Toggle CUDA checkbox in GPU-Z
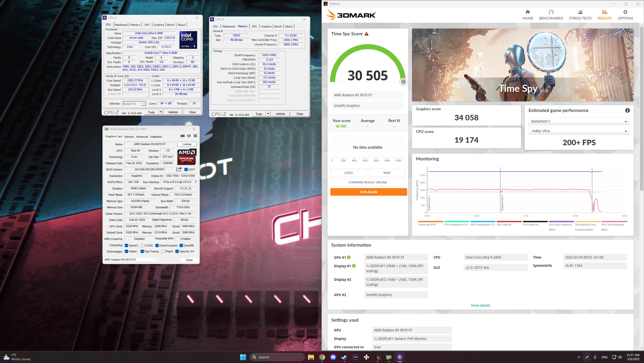Viewport: 644px width, 363px height. [143, 245]
